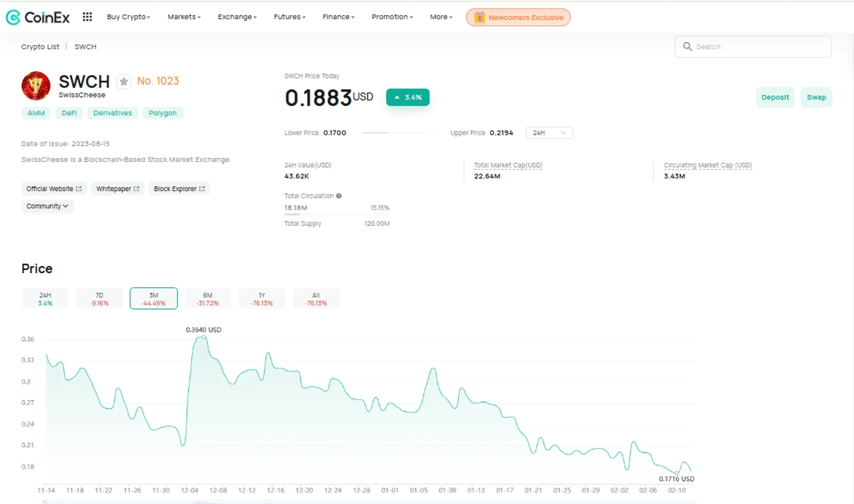
Task: Select the DeFi tag
Action: point(69,113)
